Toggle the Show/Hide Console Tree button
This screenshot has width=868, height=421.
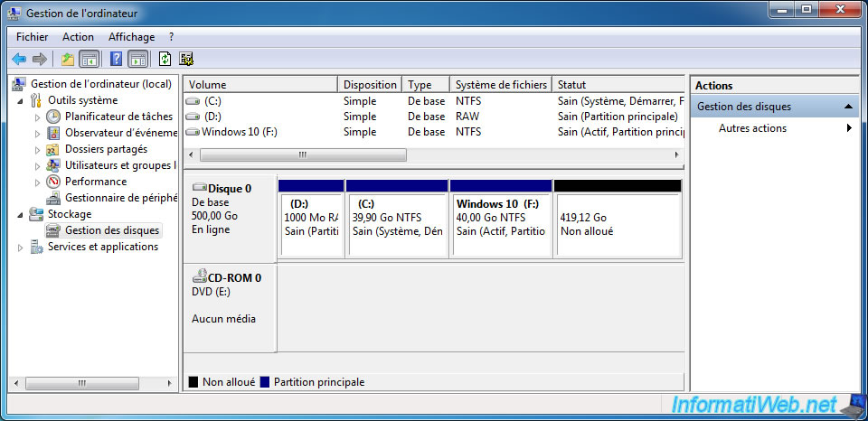[x=89, y=60]
